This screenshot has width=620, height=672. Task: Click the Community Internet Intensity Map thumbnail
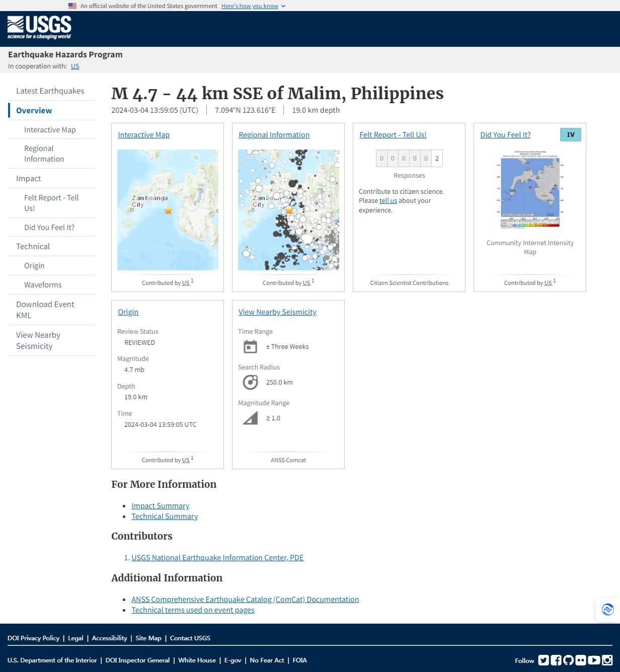tap(530, 190)
